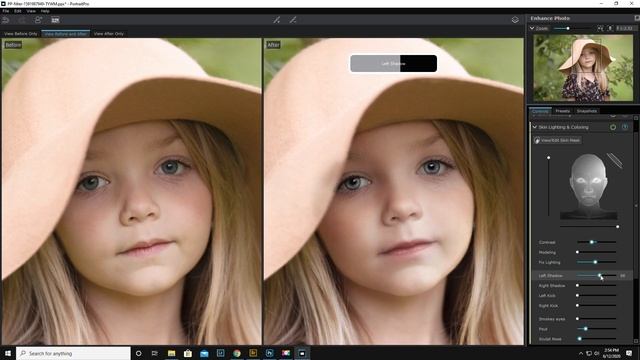Image resolution: width=640 pixels, height=360 pixels.
Task: Open the View menu
Action: [x=31, y=11]
